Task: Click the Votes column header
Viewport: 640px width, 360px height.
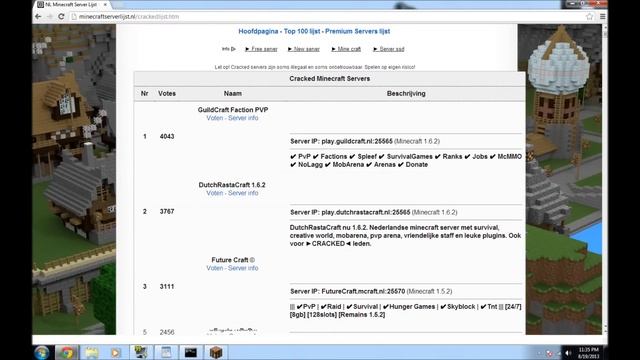Action: pos(167,93)
